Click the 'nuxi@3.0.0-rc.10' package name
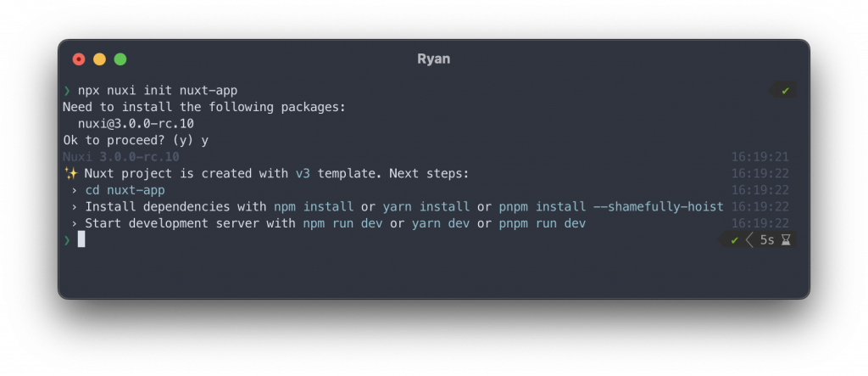 point(136,124)
